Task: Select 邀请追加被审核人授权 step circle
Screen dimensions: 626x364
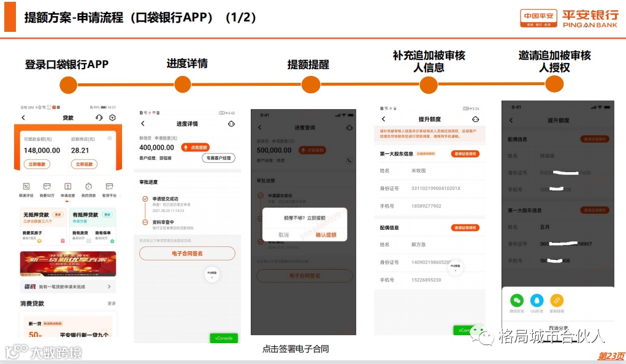Action: tap(554, 84)
